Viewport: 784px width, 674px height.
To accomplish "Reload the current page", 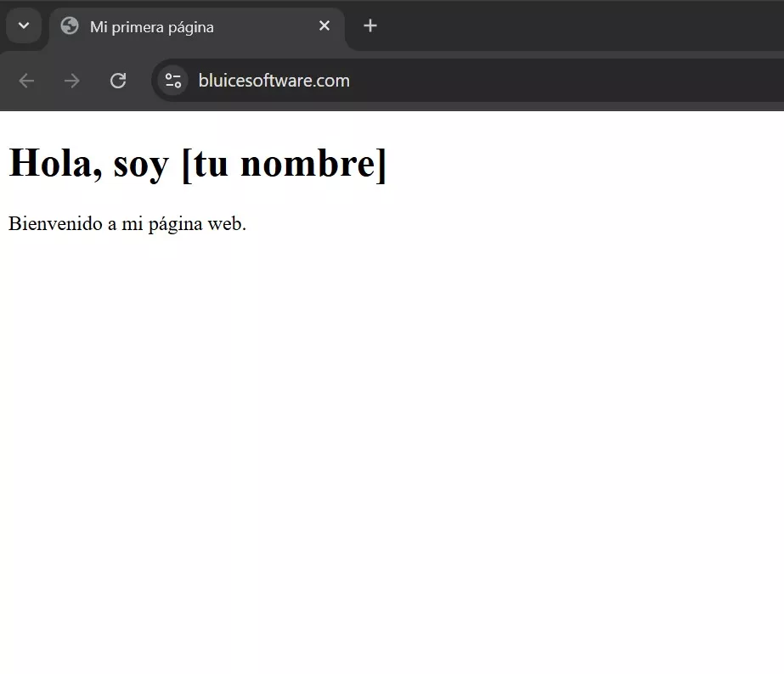I will [118, 81].
